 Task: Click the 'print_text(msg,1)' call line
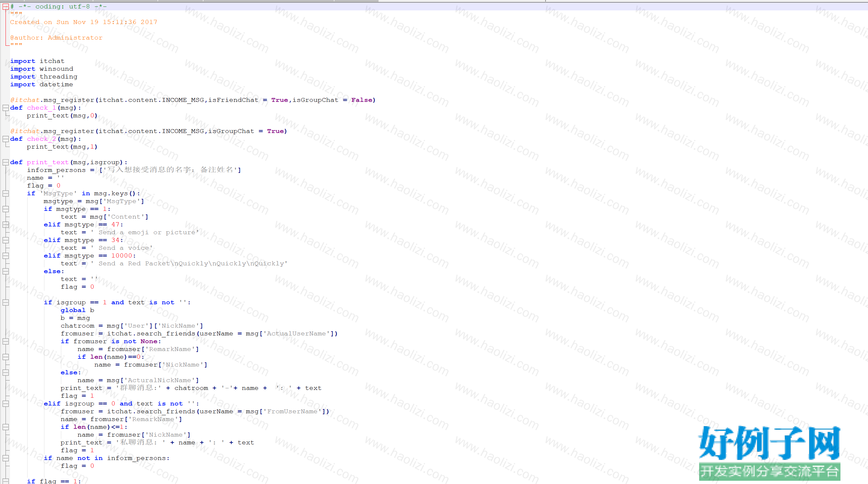[x=62, y=147]
